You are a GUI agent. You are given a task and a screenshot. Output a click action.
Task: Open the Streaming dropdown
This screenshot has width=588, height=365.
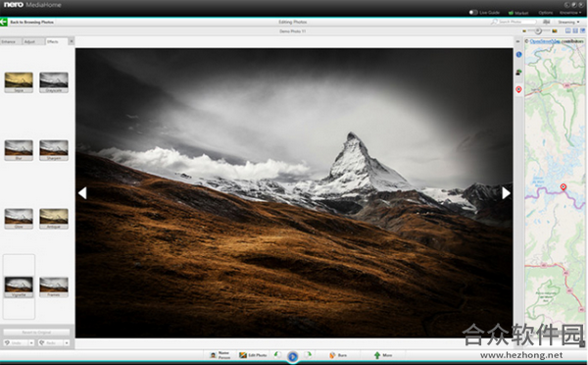pos(568,23)
